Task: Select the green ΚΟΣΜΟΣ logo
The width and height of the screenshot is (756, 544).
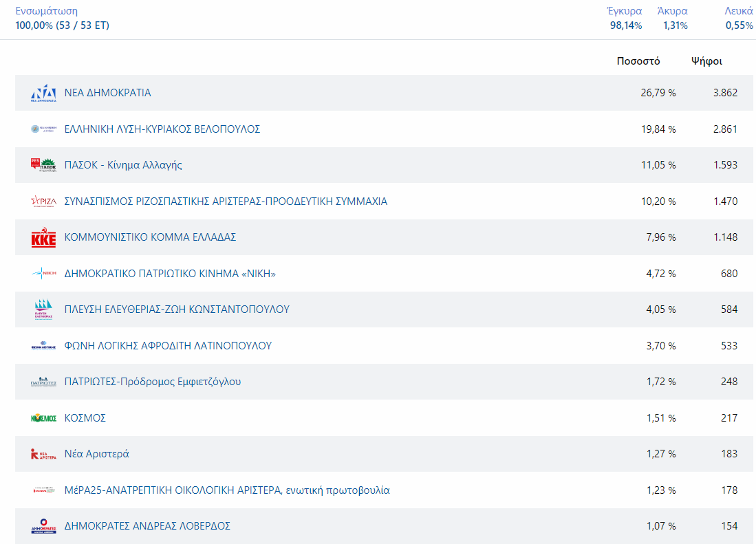Action: (x=43, y=417)
